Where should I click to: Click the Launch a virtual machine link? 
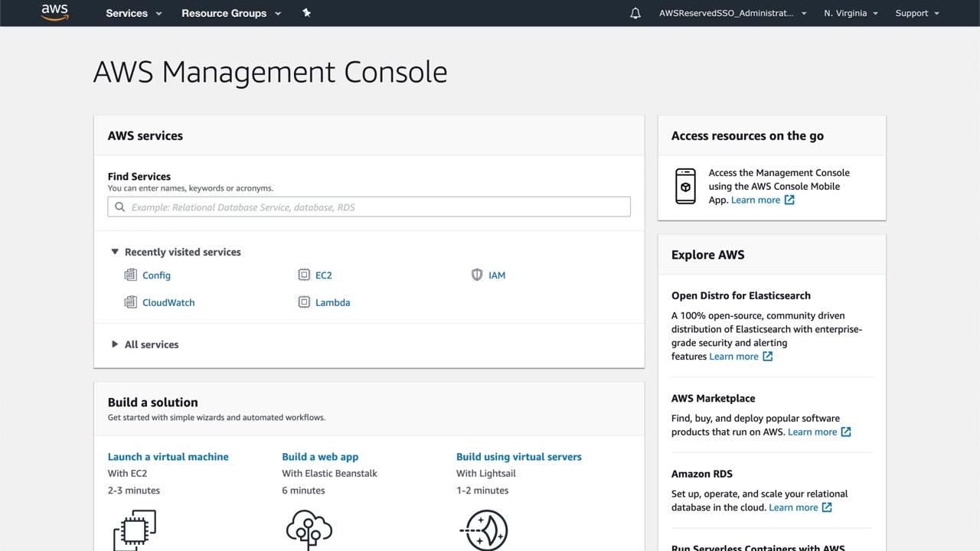[168, 457]
